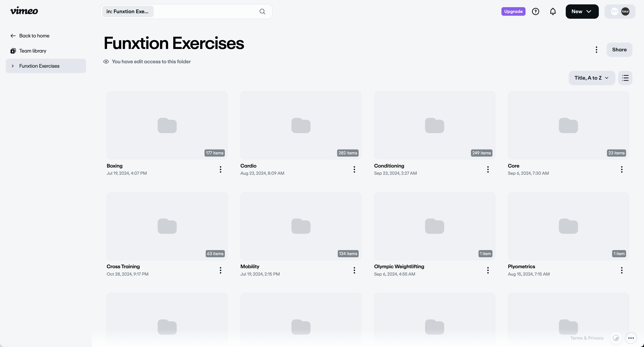Click the '249 items' badge

click(482, 153)
